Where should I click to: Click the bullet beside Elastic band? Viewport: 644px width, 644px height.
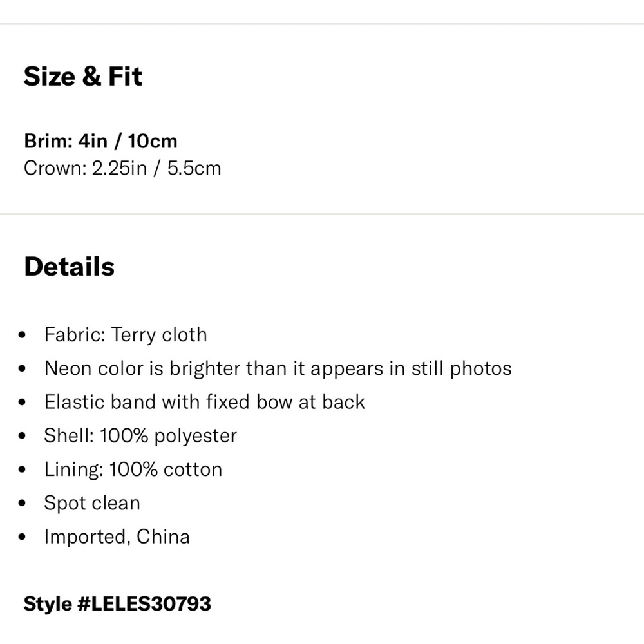coord(23,402)
